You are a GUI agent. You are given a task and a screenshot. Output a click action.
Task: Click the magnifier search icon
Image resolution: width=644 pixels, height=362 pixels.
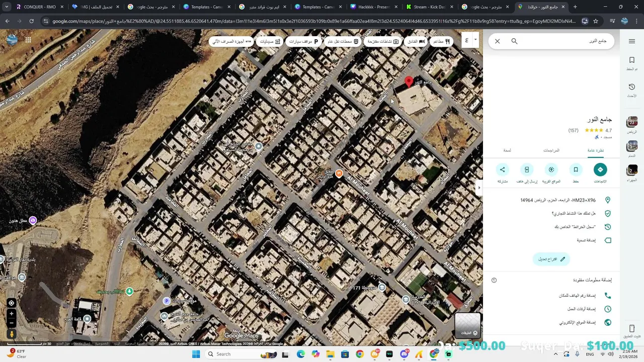(x=514, y=41)
